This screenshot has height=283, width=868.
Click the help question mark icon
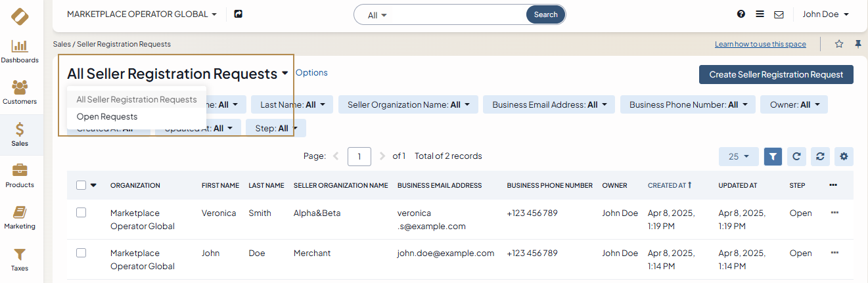point(741,14)
